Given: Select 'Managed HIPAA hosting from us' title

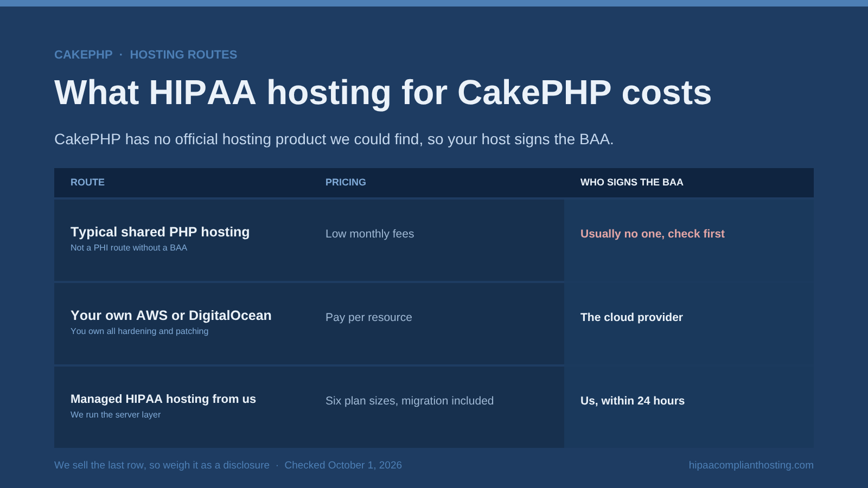Looking at the screenshot, I should tap(163, 399).
